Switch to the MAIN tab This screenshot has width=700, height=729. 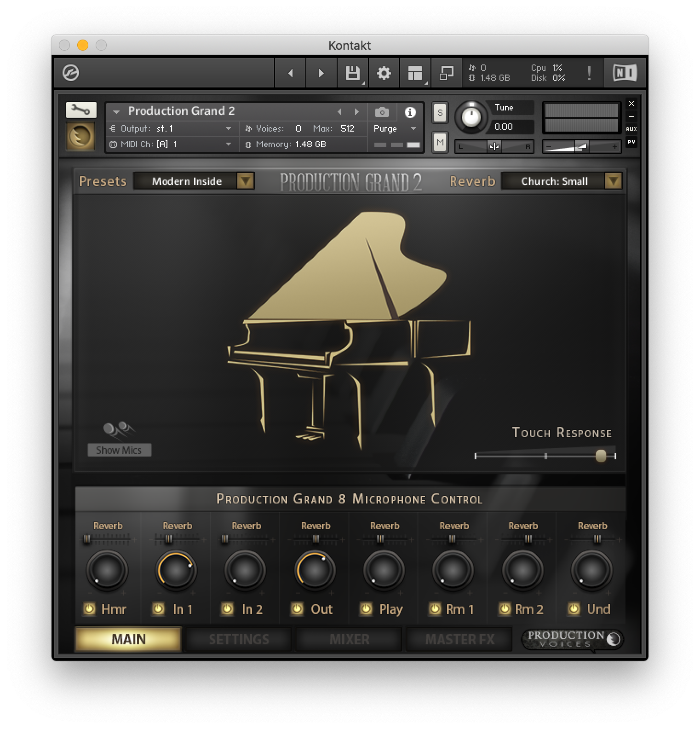(128, 639)
